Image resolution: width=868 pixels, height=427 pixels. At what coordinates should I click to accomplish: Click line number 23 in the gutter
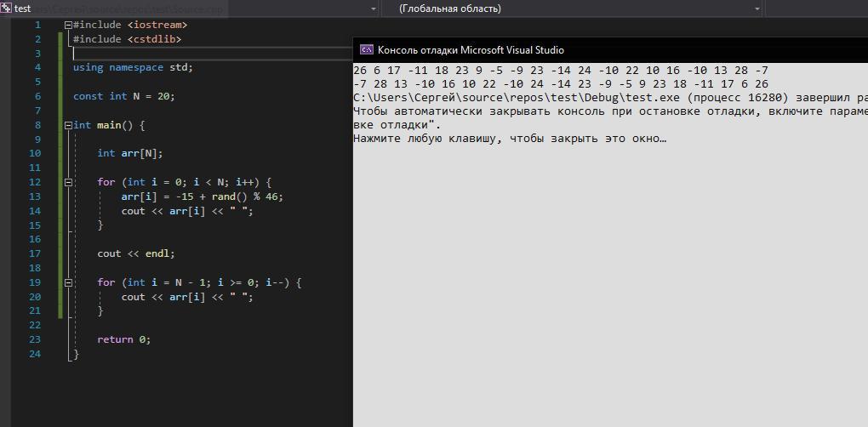pos(35,339)
